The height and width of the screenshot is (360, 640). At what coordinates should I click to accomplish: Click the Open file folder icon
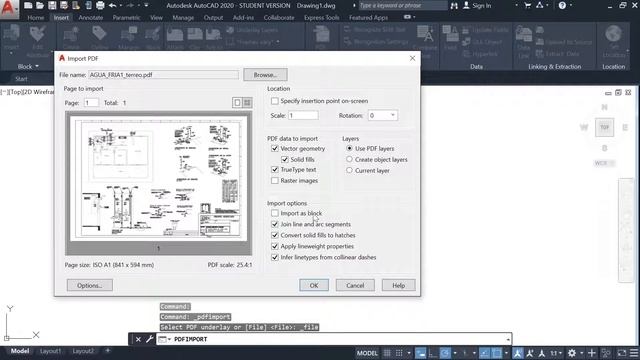pyautogui.click(x=40, y=5)
